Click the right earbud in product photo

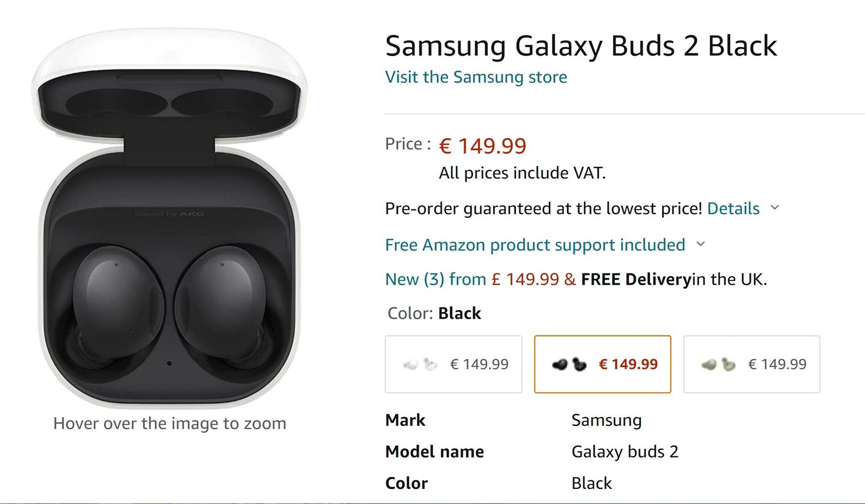[x=221, y=303]
